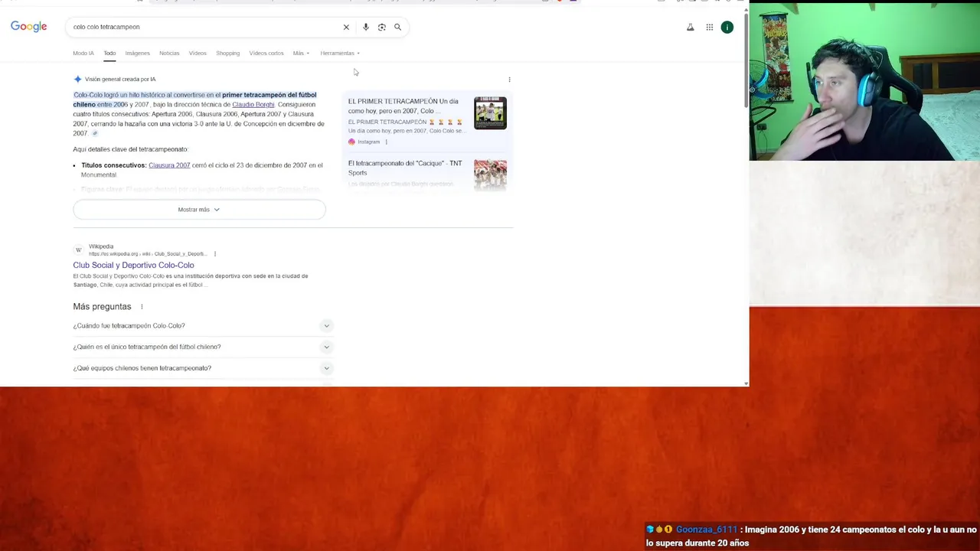Screen dimensions: 980x551
Task: Open Search Labs flask icon
Action: tap(690, 28)
